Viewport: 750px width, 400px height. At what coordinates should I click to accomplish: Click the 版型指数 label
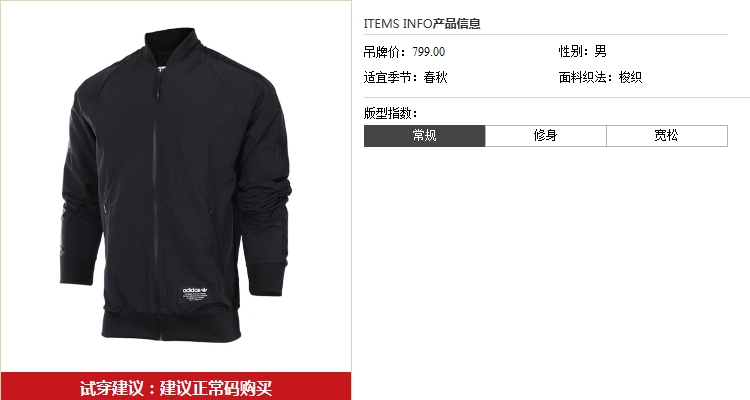click(390, 113)
